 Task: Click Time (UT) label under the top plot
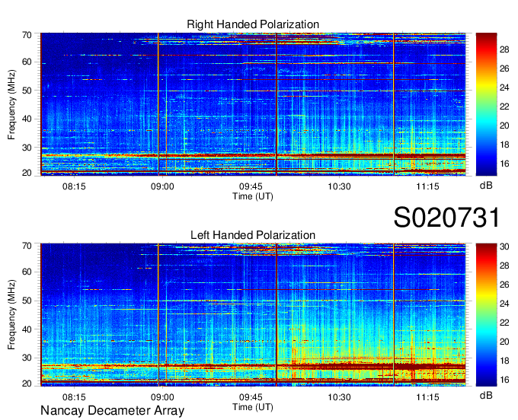(253, 196)
